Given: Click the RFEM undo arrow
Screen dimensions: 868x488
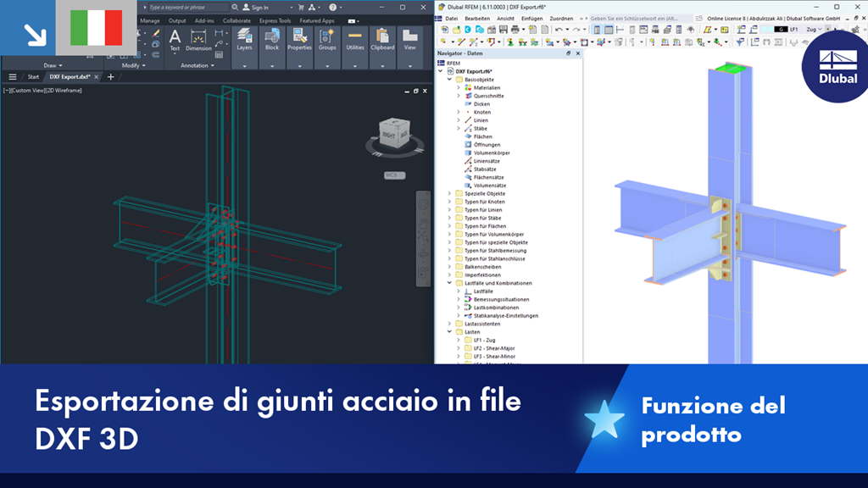Looking at the screenshot, I should 559,30.
